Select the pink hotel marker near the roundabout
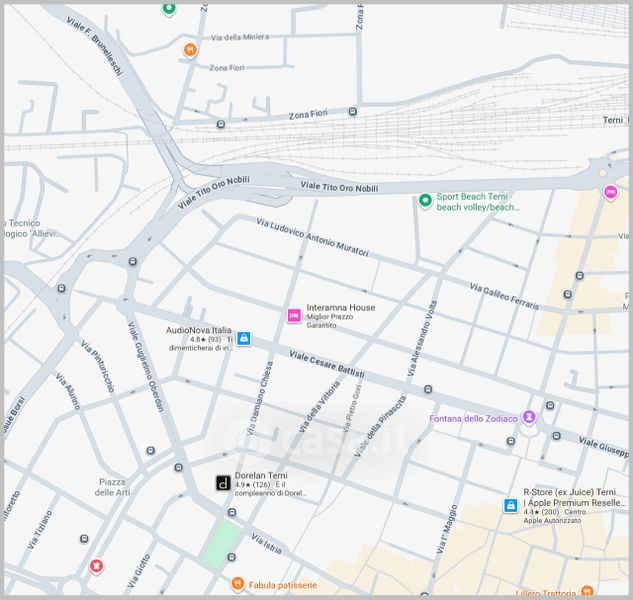Image resolution: width=633 pixels, height=600 pixels. coord(610,193)
